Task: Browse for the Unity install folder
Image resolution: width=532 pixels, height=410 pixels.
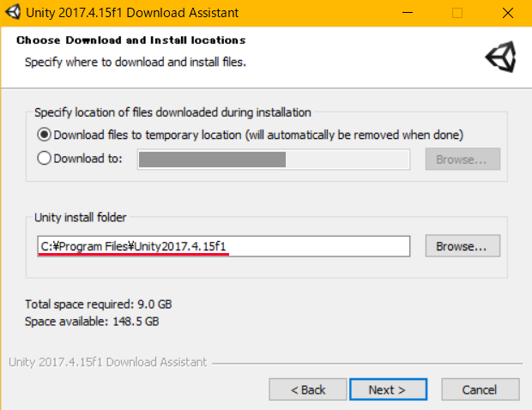Action: [x=462, y=246]
